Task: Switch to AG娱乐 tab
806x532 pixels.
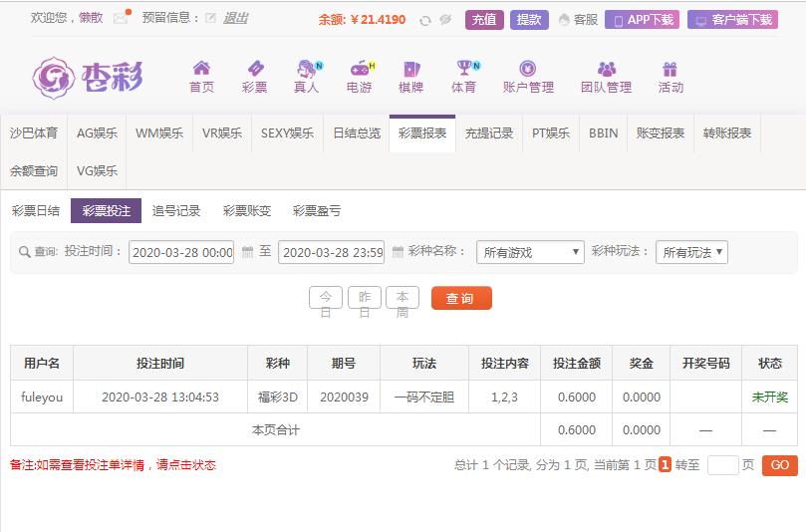Action: point(97,133)
